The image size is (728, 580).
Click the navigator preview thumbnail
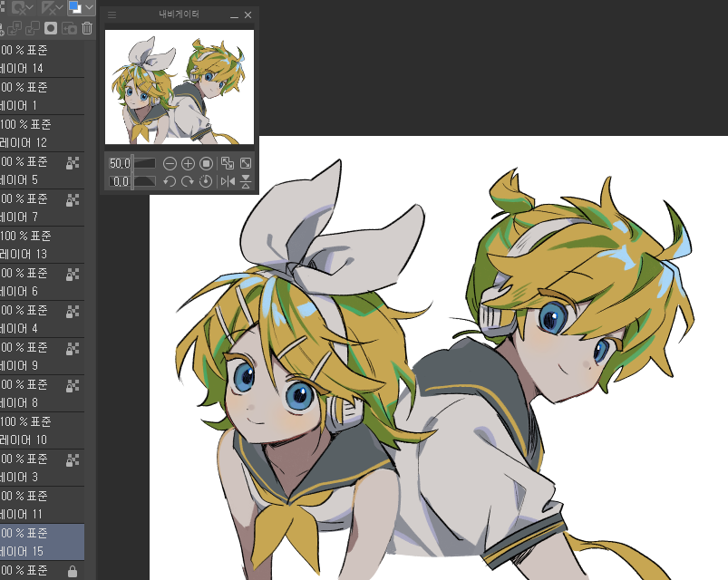point(179,86)
